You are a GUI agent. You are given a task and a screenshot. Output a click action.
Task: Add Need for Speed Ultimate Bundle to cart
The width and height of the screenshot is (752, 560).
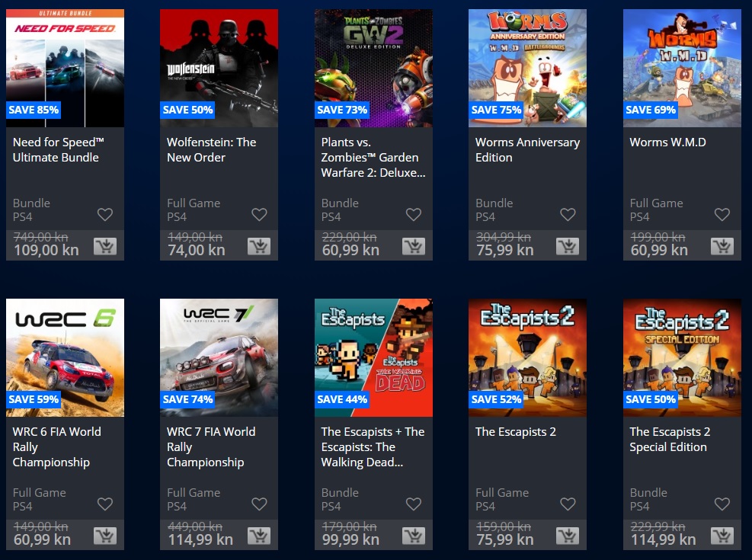pyautogui.click(x=105, y=246)
